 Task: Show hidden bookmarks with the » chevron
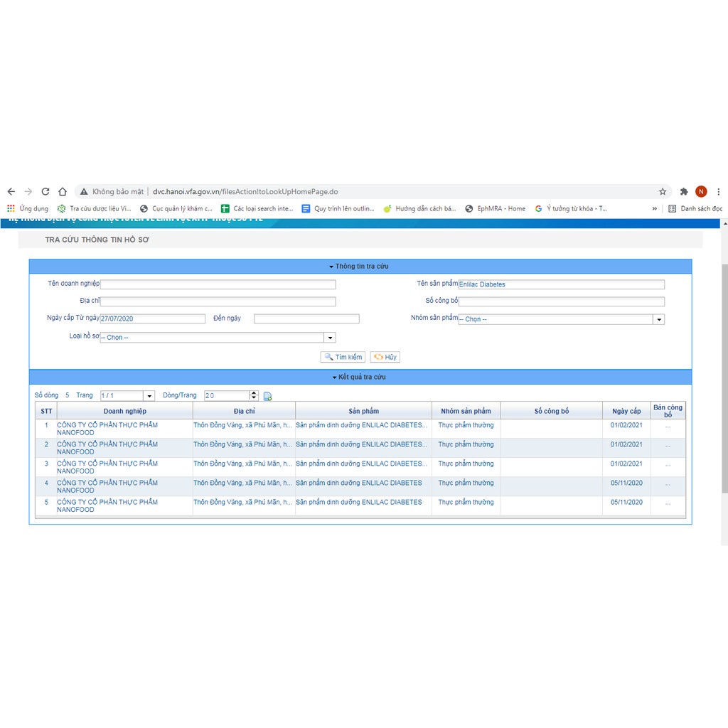pyautogui.click(x=655, y=208)
